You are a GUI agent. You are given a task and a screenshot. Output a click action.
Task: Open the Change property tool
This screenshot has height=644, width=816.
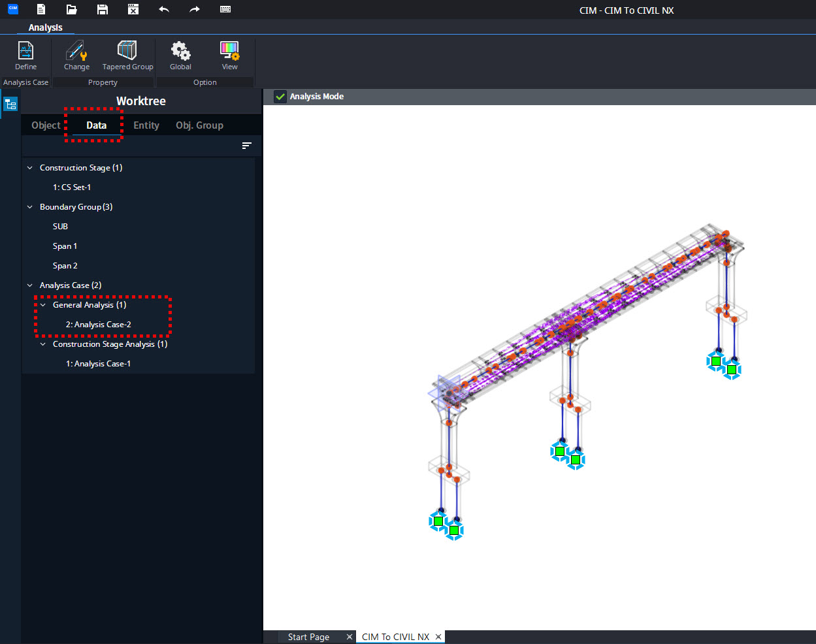[x=76, y=51]
